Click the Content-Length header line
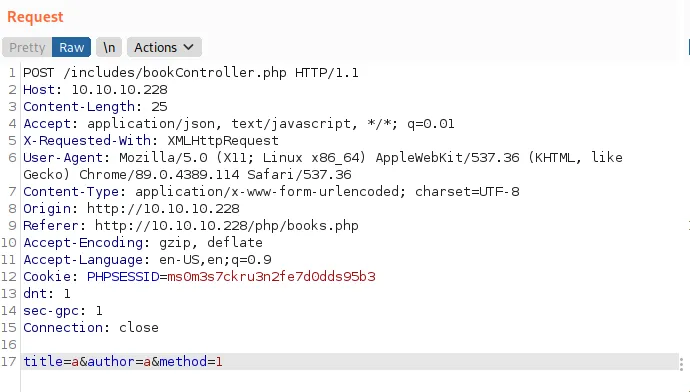 [x=95, y=107]
